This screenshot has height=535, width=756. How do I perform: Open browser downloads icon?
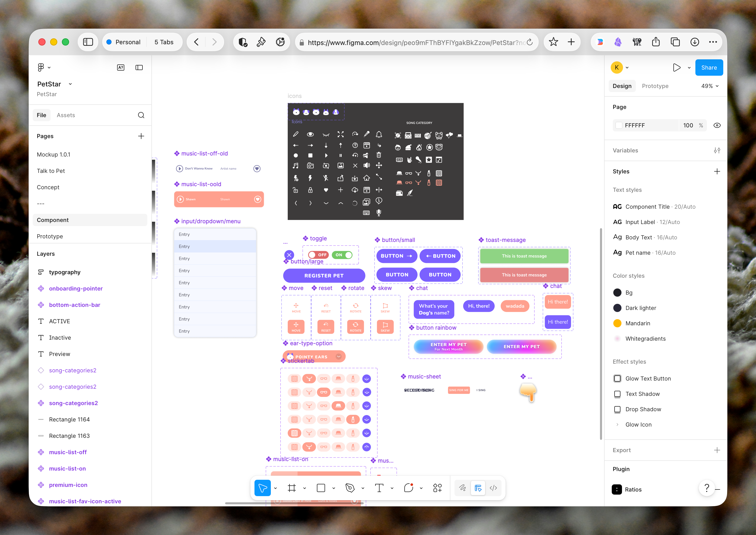click(695, 42)
